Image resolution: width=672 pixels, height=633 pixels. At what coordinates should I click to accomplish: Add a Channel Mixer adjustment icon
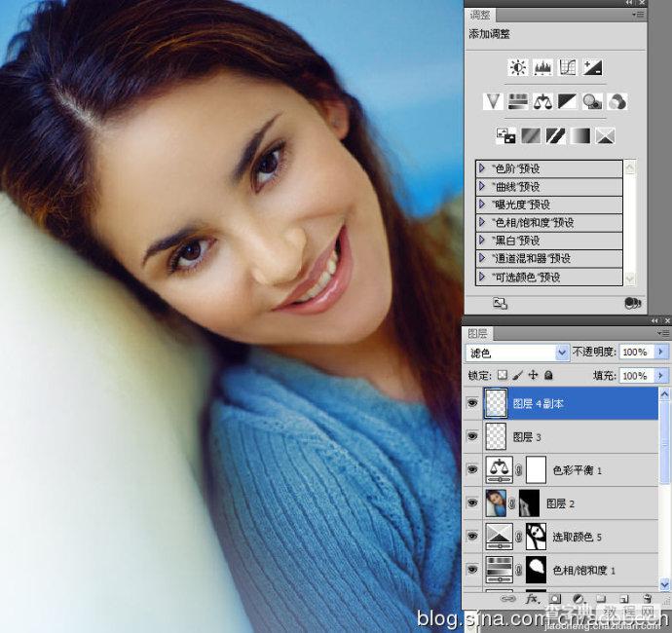click(616, 102)
